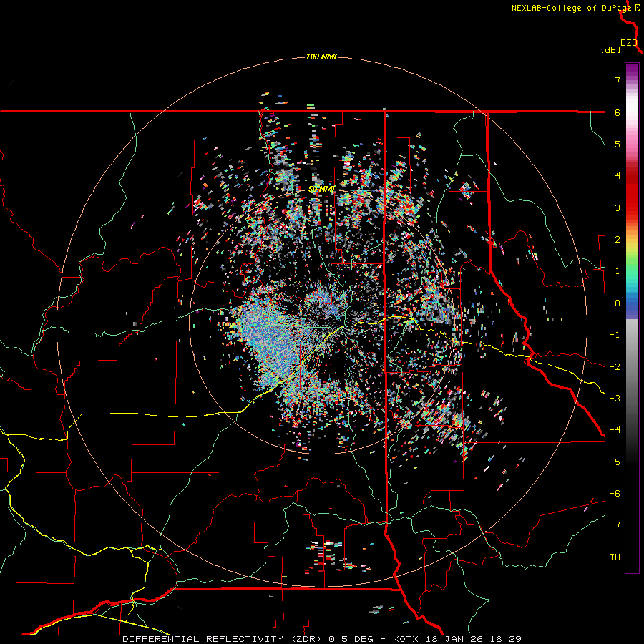Click the -4 value on the scale
Screen dimensions: 644x644
615,430
